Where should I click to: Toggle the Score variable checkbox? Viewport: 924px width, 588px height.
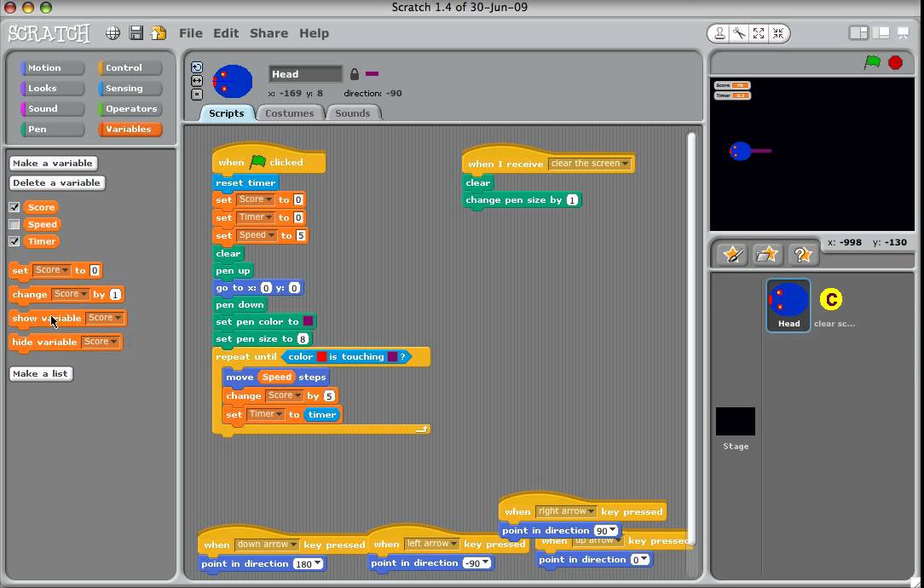click(x=14, y=207)
